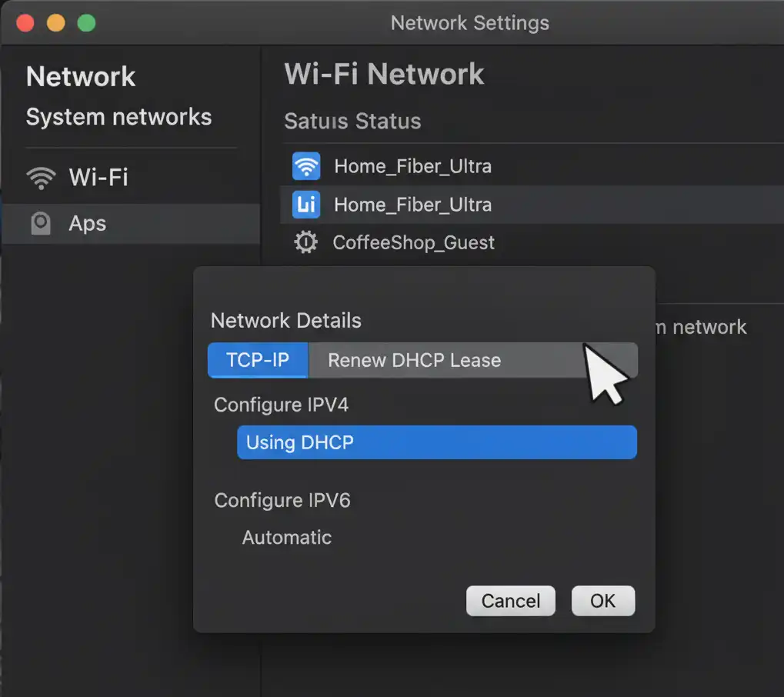Confirm the dialog with OK
The height and width of the screenshot is (697, 784).
pyautogui.click(x=602, y=601)
